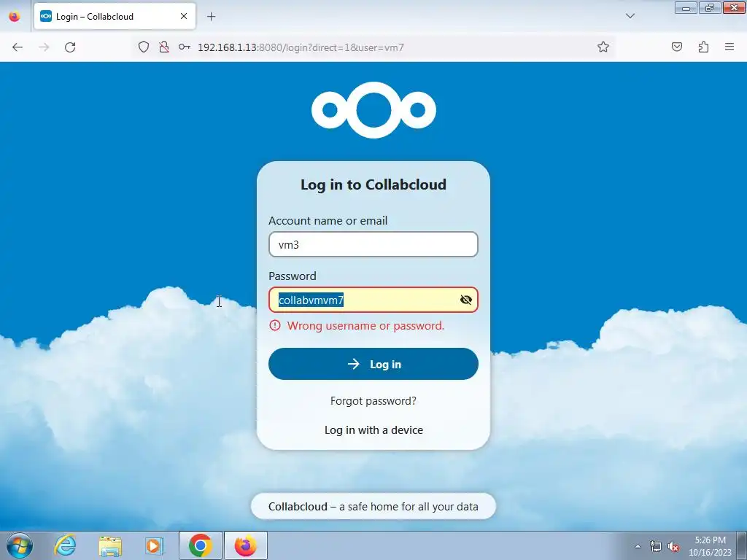Image resolution: width=747 pixels, height=560 pixels.
Task: Click the Account name or email field
Action: click(x=373, y=244)
